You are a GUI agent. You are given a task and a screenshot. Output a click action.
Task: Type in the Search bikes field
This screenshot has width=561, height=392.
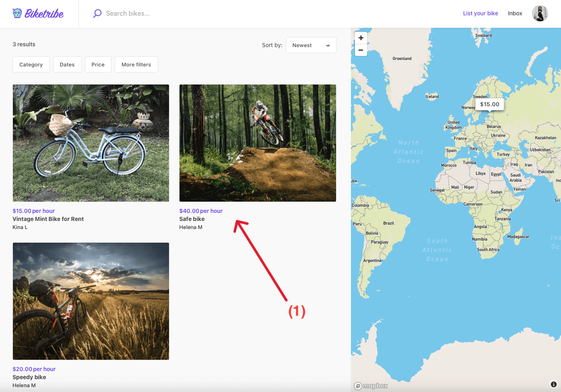[161, 13]
